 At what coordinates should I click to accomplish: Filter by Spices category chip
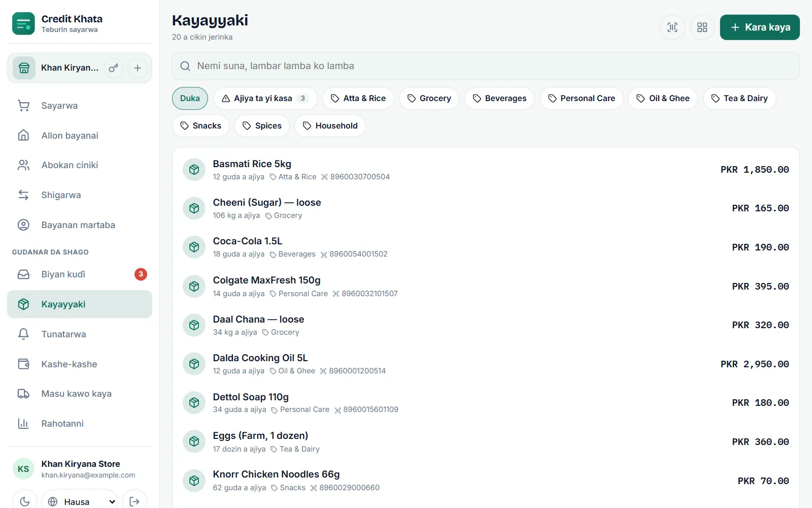pyautogui.click(x=262, y=126)
